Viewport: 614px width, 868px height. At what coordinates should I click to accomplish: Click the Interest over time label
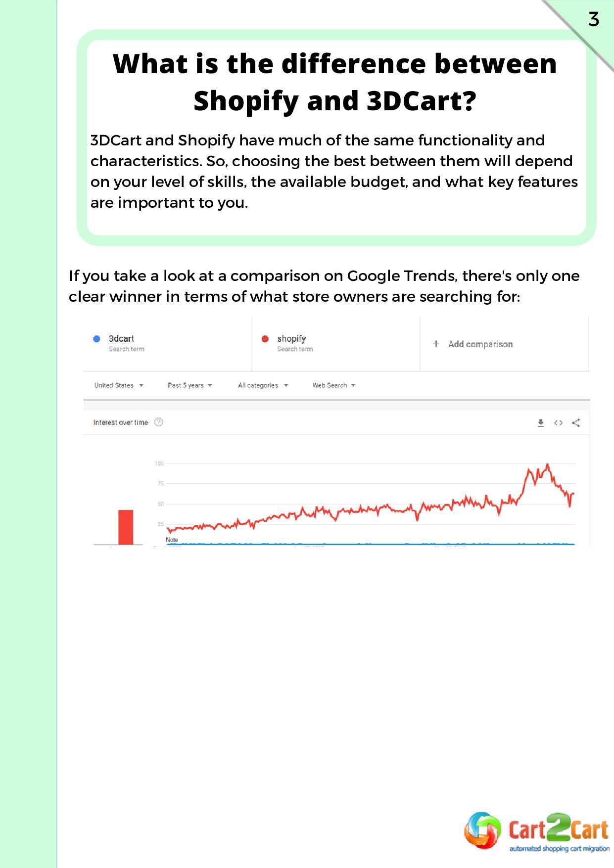tap(121, 422)
